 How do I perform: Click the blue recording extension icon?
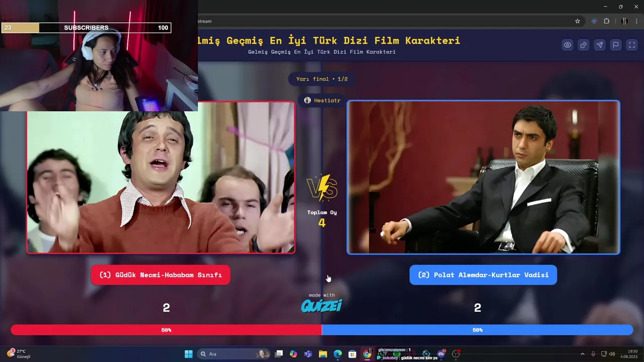(594, 21)
